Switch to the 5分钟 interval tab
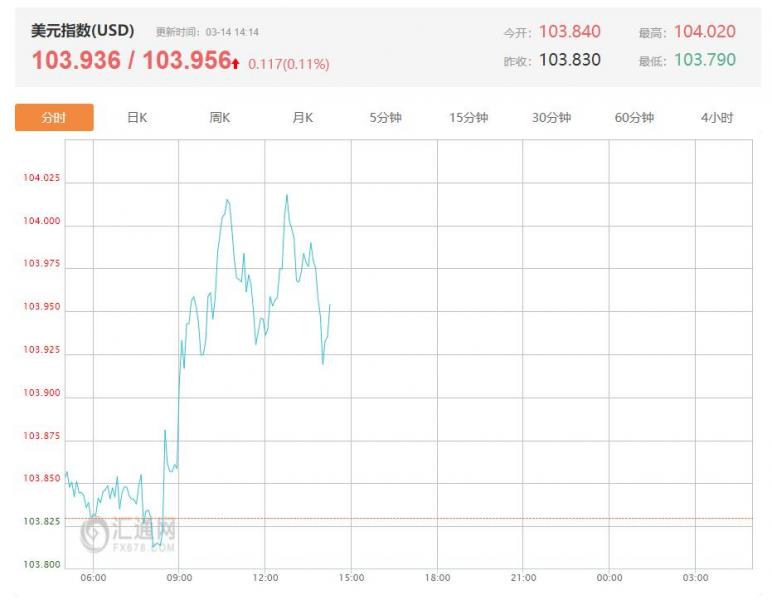 [x=385, y=117]
